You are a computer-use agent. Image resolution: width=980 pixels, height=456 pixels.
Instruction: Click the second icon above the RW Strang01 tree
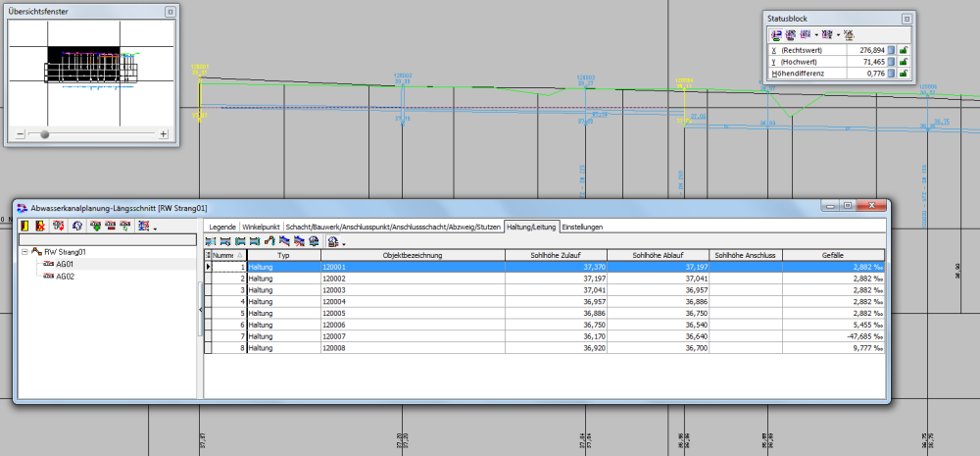click(x=41, y=227)
